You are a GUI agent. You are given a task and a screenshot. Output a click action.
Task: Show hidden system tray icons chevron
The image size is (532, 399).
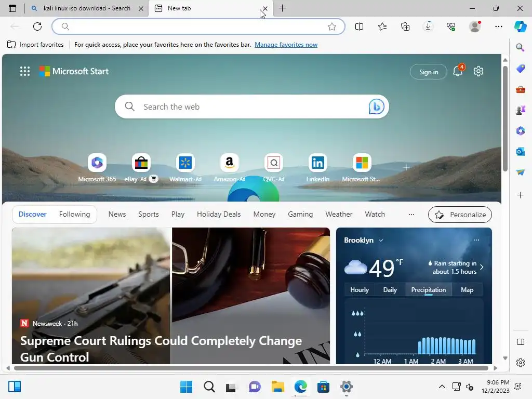pyautogui.click(x=442, y=387)
